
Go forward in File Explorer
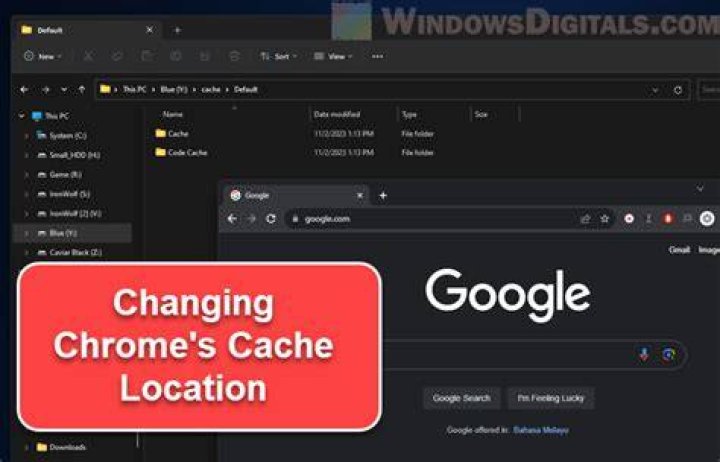(45, 90)
